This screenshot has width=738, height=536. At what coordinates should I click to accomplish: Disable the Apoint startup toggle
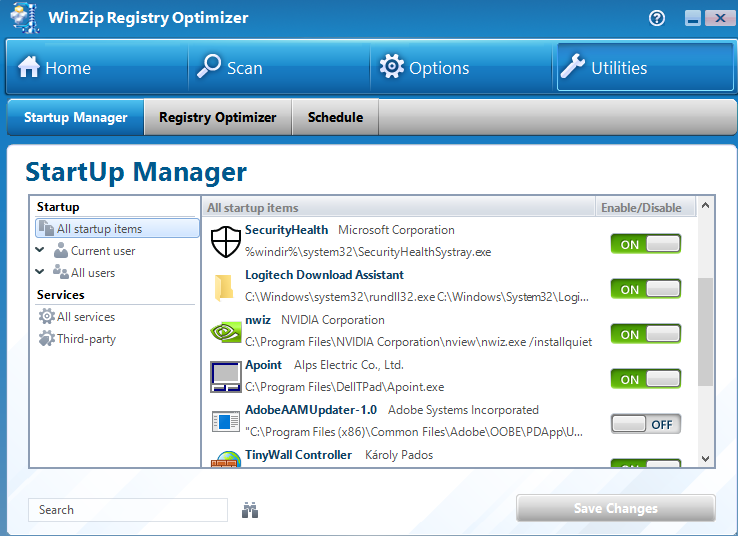click(646, 379)
